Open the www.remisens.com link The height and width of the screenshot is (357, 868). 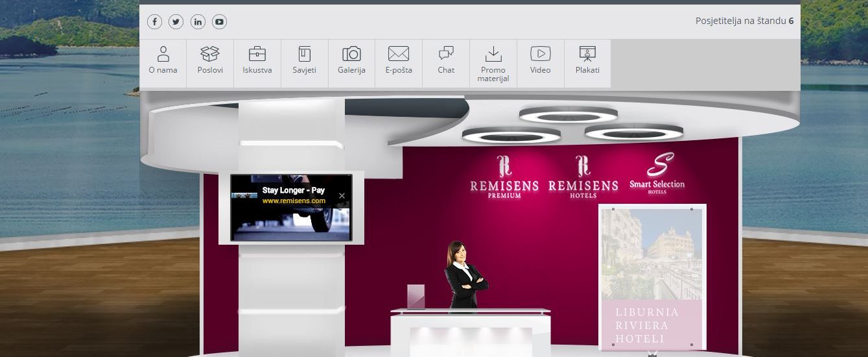click(294, 201)
